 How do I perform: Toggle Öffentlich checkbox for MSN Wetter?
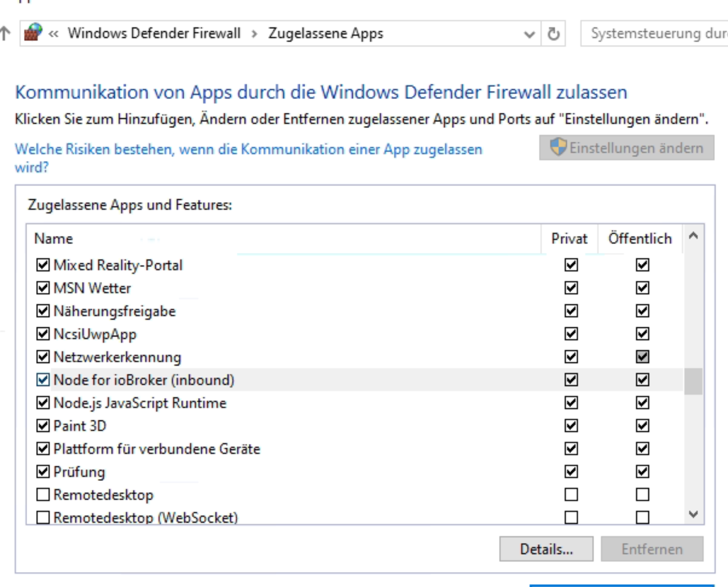[642, 288]
